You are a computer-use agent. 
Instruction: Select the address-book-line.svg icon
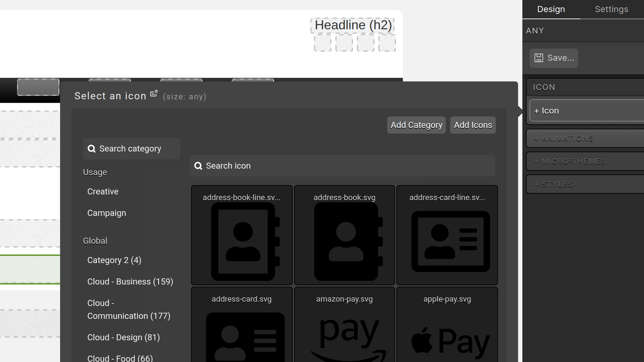click(x=242, y=235)
